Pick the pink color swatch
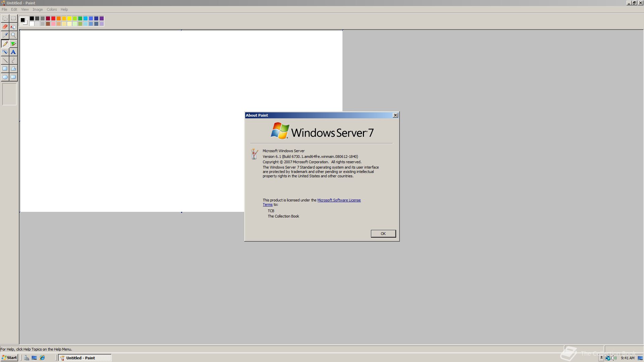Image resolution: width=644 pixels, height=362 pixels. coord(53,24)
